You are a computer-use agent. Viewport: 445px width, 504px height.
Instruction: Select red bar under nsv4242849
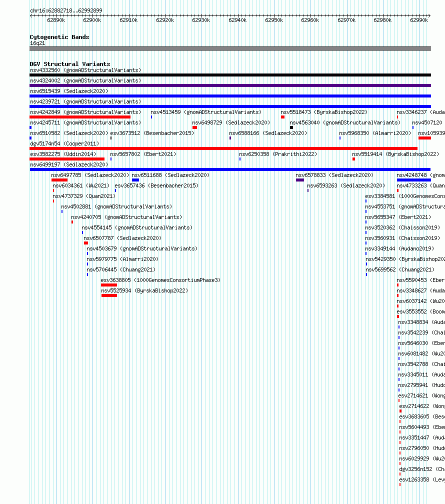pos(80,117)
